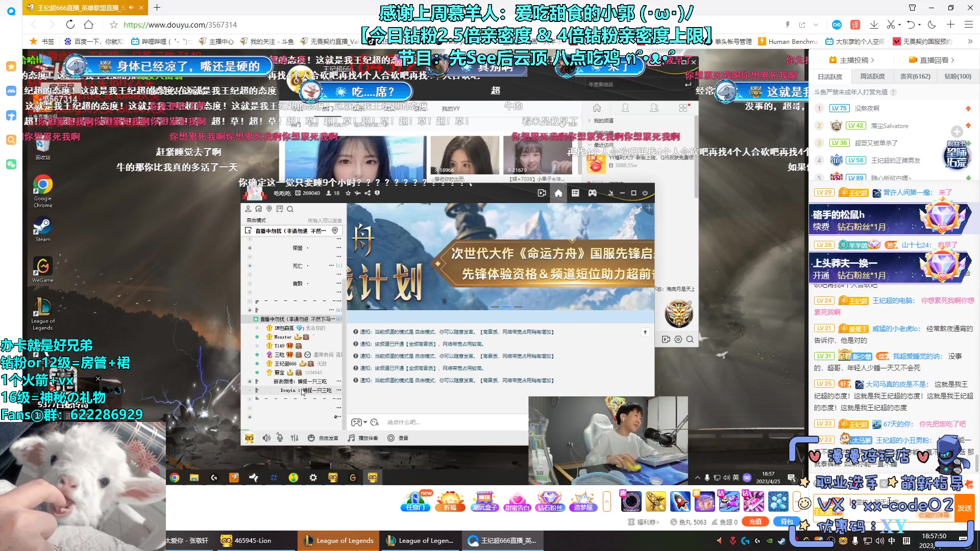Switch to 钻粉(100) tab
The width and height of the screenshot is (980, 551).
pyautogui.click(x=958, y=77)
